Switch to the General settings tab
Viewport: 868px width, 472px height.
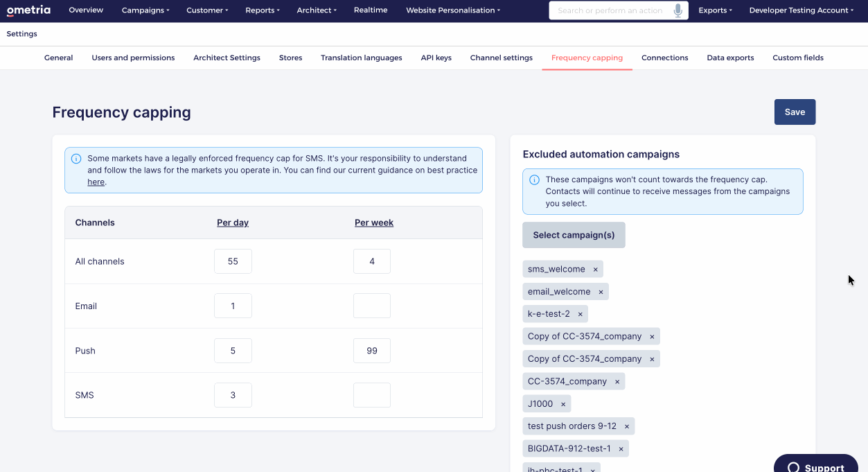click(59, 58)
